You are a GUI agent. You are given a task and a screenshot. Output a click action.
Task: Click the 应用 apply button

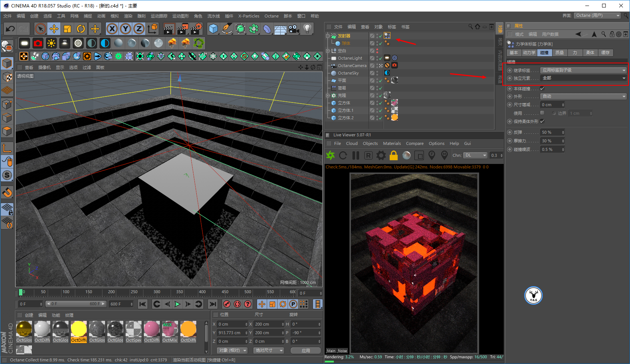(x=306, y=351)
